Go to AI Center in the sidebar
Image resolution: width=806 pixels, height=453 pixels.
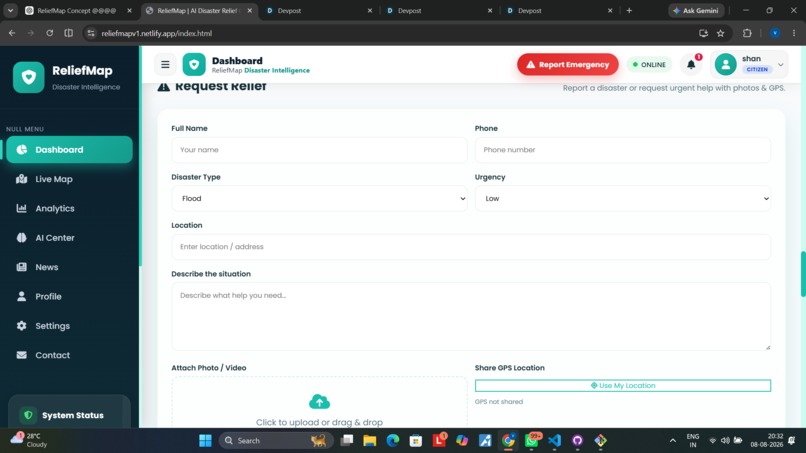point(69,238)
